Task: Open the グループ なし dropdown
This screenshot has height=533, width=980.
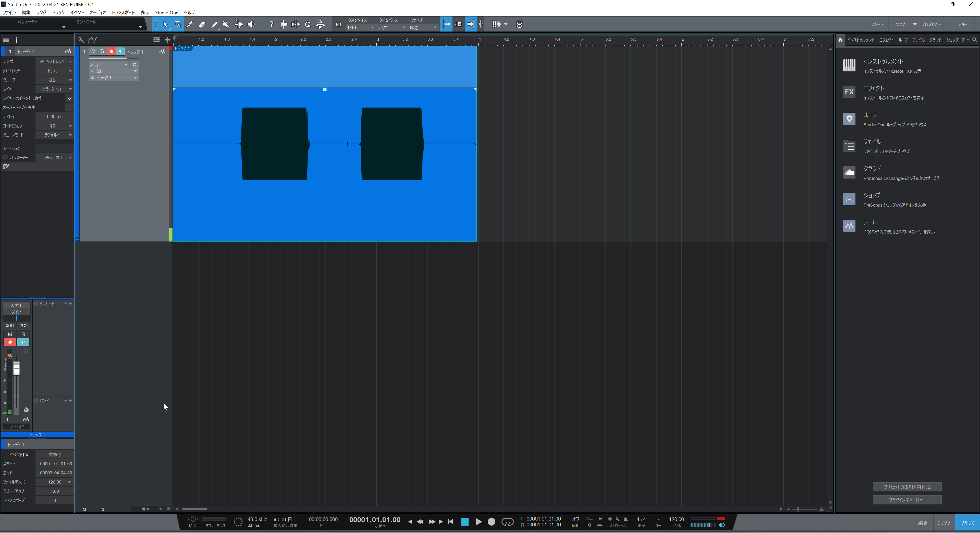Action: [x=54, y=80]
